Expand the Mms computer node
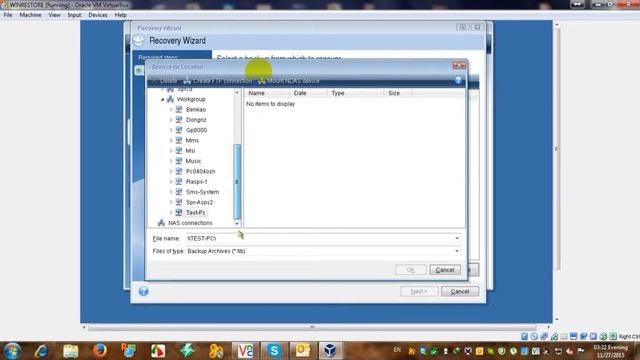Screen dimensions: 640x360 (x=171, y=140)
